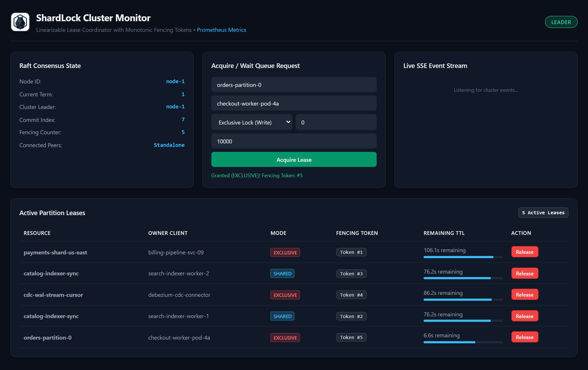The height and width of the screenshot is (370, 588).
Task: Click the Token #2 badge
Action: (x=351, y=316)
